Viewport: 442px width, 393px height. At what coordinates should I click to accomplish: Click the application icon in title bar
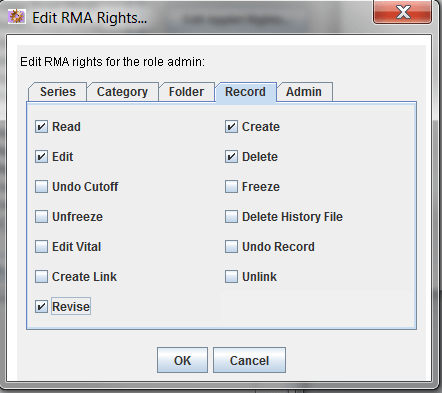[x=16, y=16]
